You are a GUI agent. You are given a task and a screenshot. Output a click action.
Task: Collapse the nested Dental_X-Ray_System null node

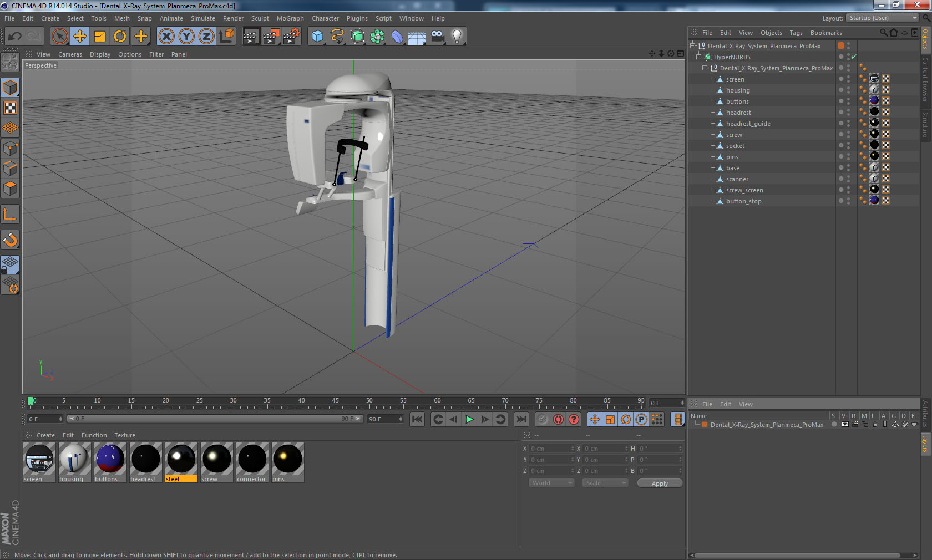[705, 68]
